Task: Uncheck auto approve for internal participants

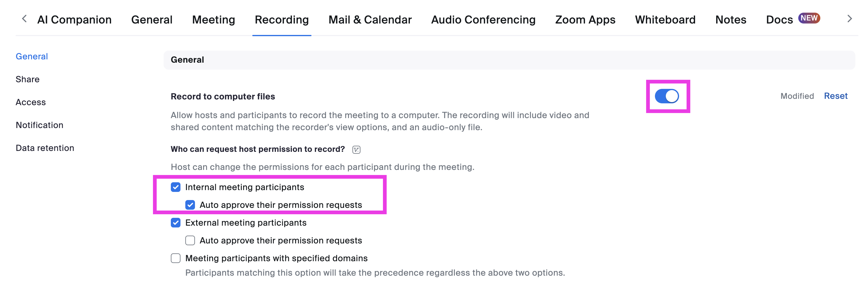Action: 190,205
